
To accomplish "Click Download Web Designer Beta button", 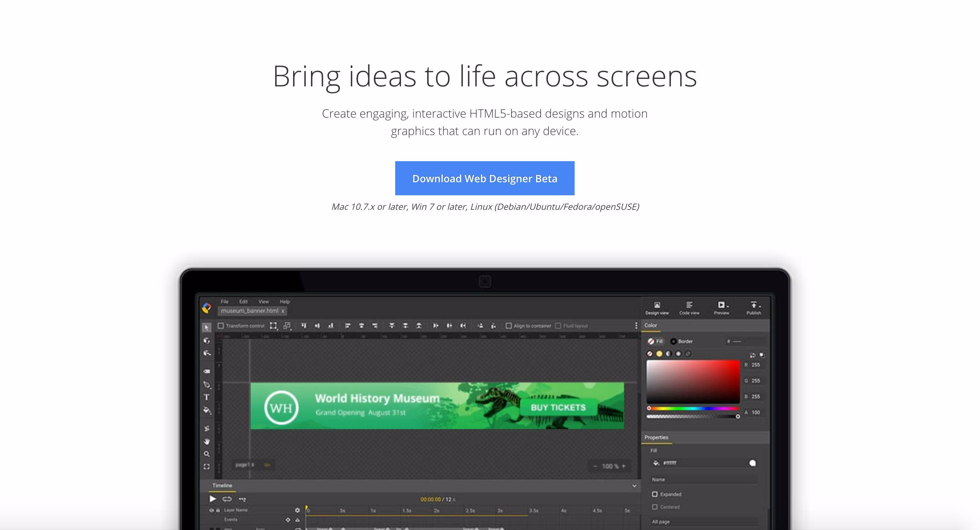I will tap(485, 178).
